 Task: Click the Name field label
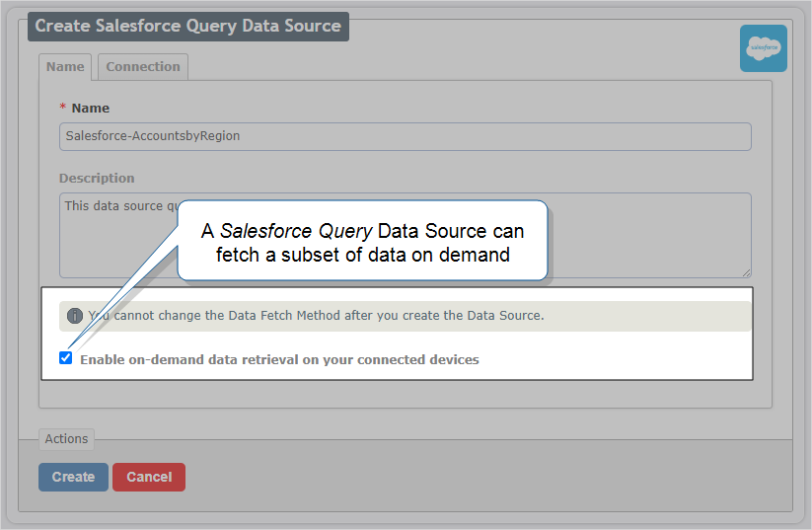pyautogui.click(x=91, y=109)
